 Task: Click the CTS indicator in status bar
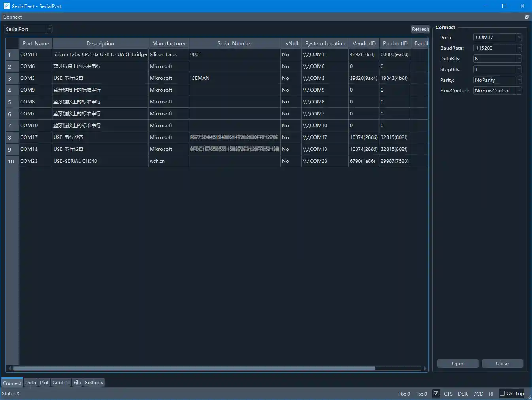pos(448,394)
